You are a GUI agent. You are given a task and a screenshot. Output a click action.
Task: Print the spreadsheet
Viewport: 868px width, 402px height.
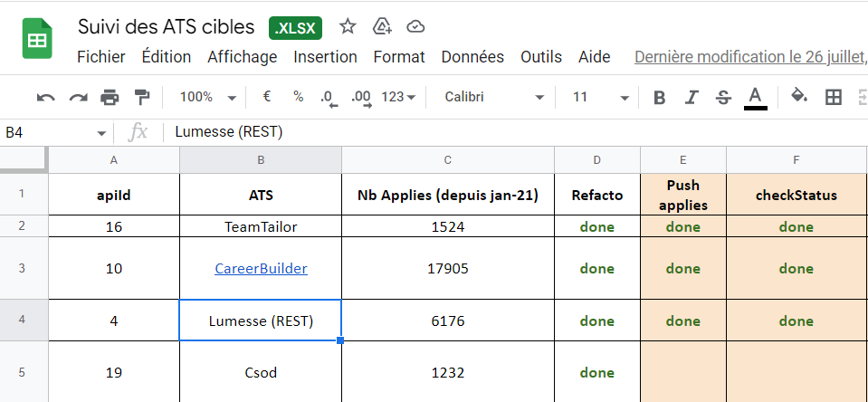pyautogui.click(x=110, y=98)
